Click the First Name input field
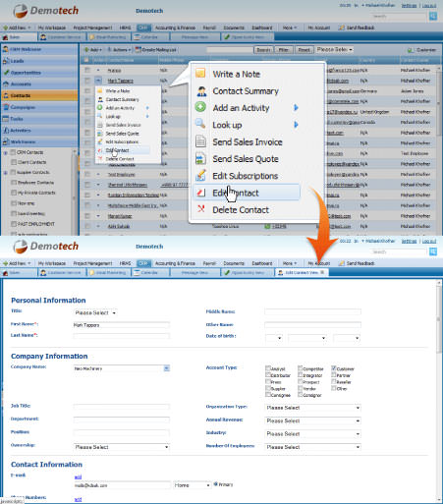 tap(121, 325)
